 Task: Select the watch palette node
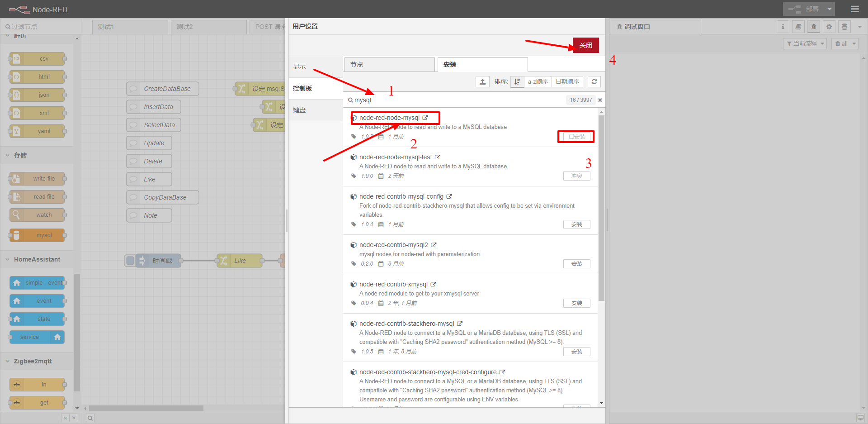[37, 215]
